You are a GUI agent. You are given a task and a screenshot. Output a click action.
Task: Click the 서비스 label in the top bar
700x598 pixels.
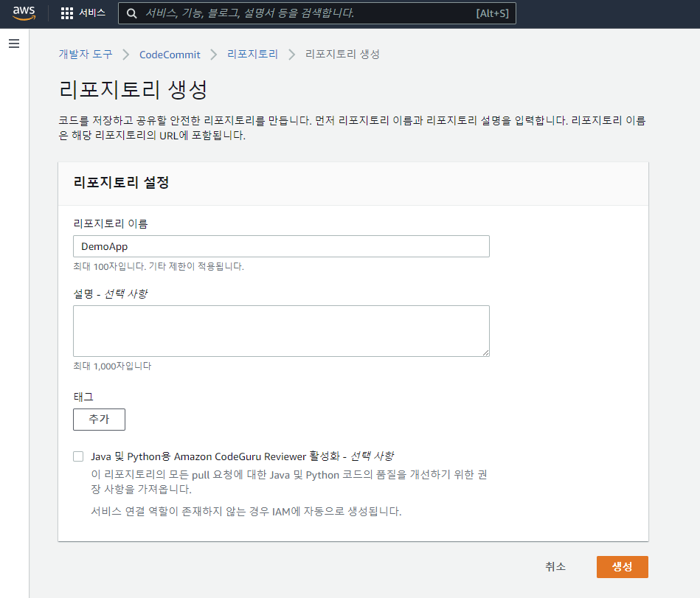click(x=92, y=13)
